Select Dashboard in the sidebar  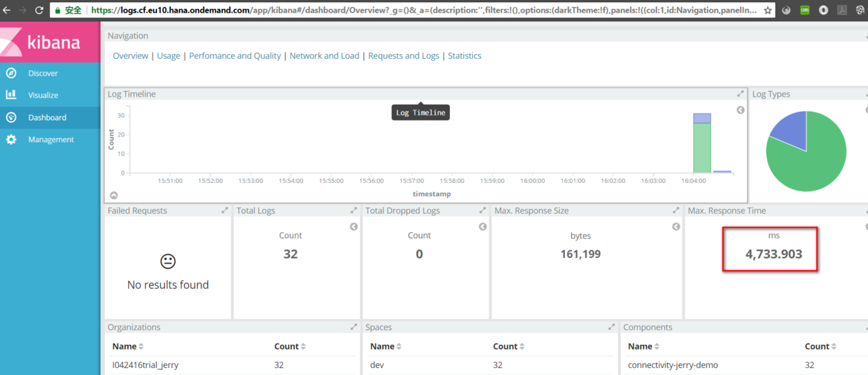pos(47,117)
